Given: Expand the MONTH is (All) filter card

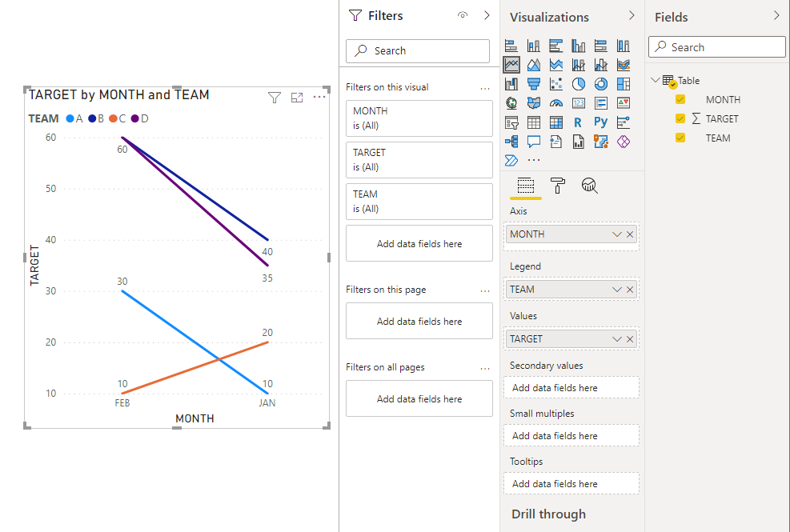Looking at the screenshot, I should [x=419, y=118].
